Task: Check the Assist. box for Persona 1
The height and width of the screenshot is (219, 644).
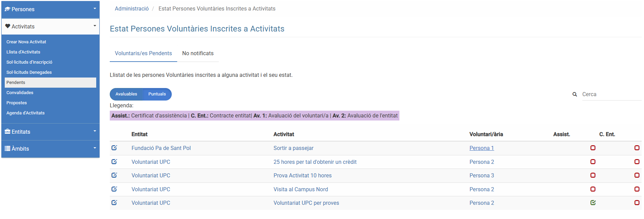Action: pyautogui.click(x=593, y=148)
